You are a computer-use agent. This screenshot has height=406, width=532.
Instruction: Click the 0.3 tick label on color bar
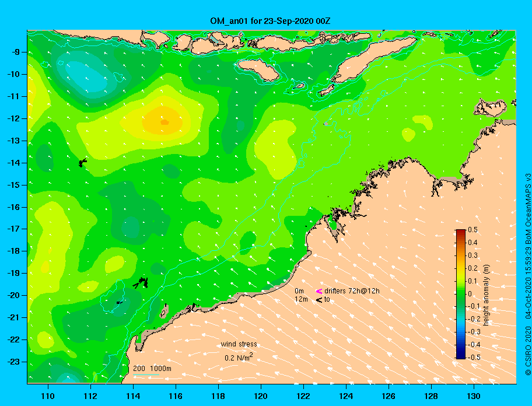click(473, 256)
